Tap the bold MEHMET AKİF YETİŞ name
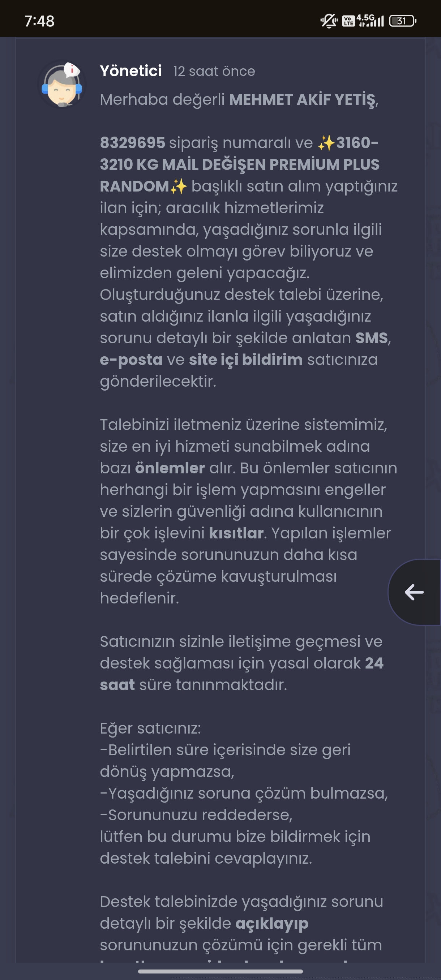Screen dimensions: 441x980 click(302, 100)
